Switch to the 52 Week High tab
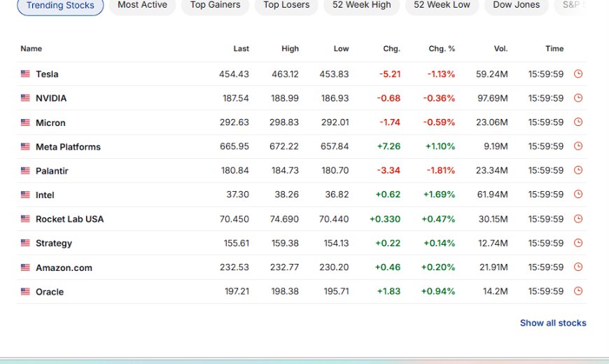Image resolution: width=609 pixels, height=364 pixels. tap(362, 5)
